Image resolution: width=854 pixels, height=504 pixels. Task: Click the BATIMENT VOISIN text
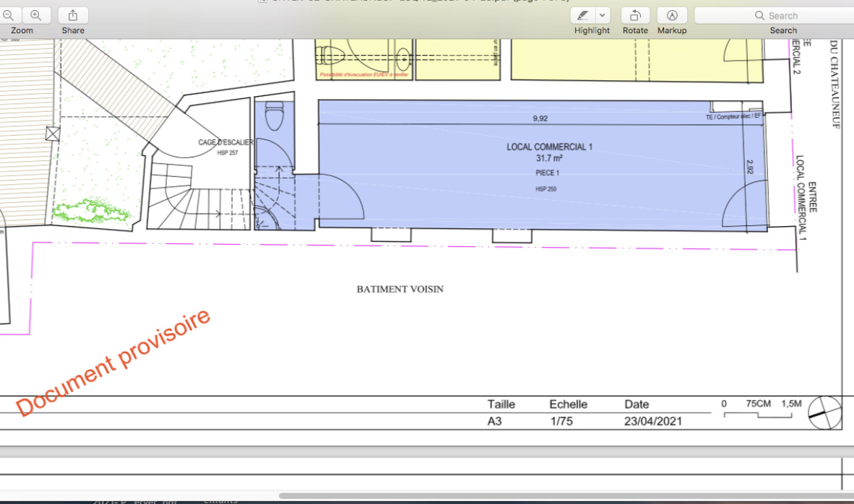400,289
